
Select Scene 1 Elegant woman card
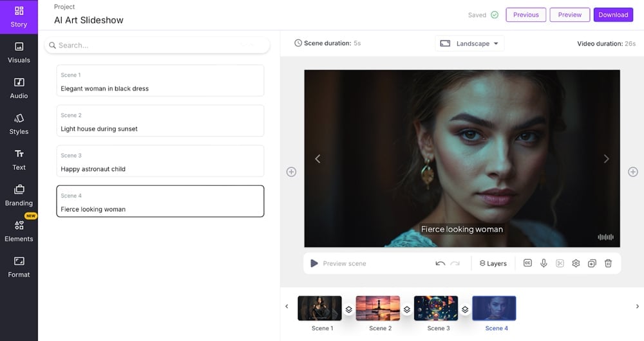(160, 80)
